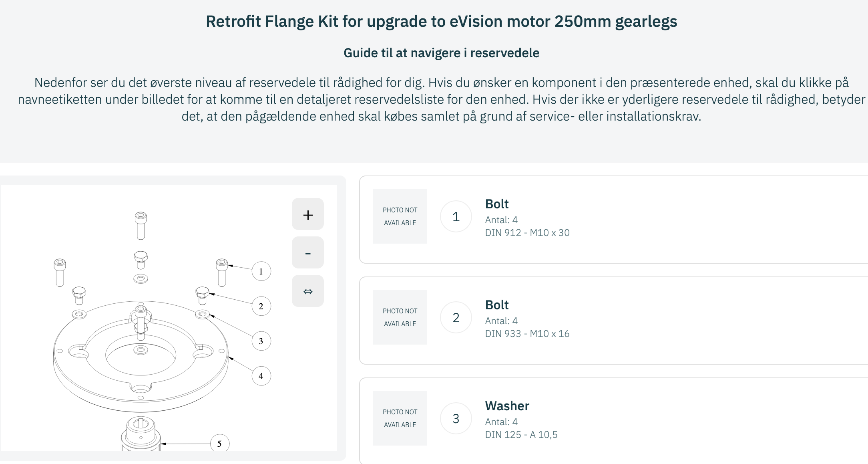Image resolution: width=868 pixels, height=464 pixels.
Task: Click number badge 3 in parts list
Action: (456, 419)
